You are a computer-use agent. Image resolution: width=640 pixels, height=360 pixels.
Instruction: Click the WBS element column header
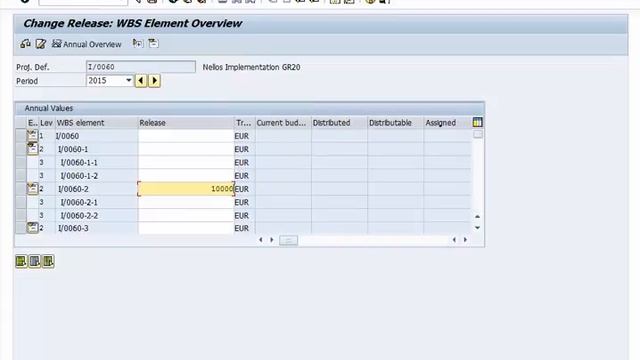point(97,122)
